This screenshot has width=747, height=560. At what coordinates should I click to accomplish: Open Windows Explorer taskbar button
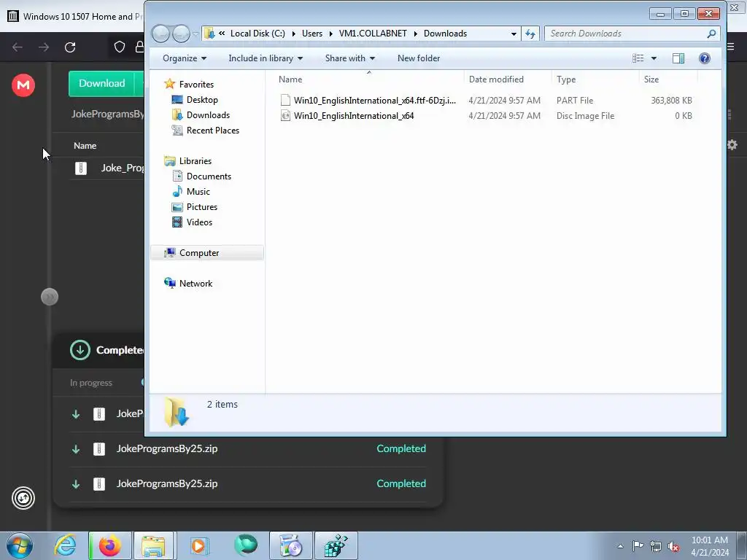click(153, 545)
